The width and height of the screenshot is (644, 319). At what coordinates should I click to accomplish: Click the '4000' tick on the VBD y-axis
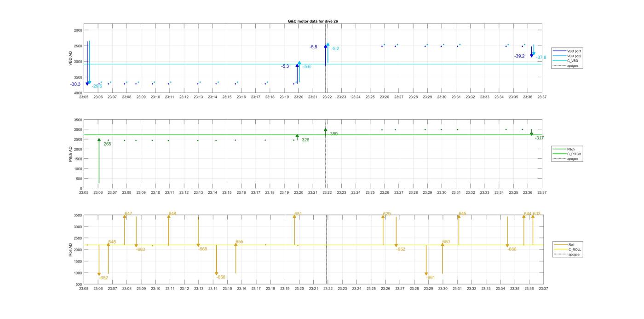point(77,93)
